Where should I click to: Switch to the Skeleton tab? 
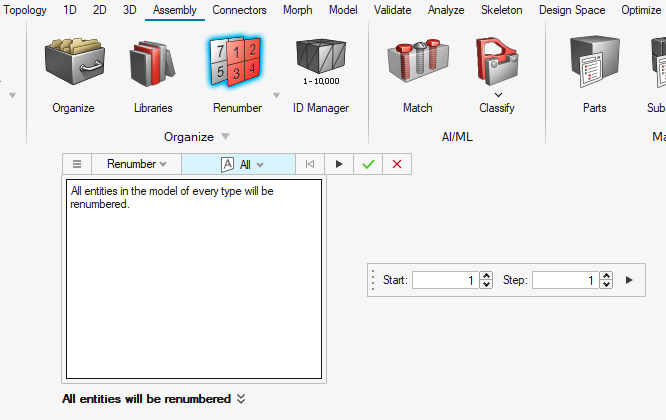click(x=502, y=10)
